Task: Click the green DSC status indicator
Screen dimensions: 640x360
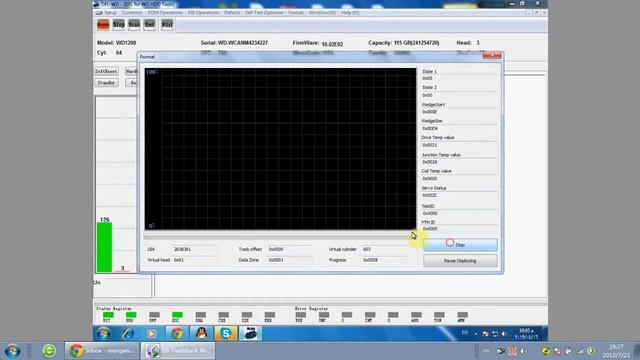Action: point(177,315)
